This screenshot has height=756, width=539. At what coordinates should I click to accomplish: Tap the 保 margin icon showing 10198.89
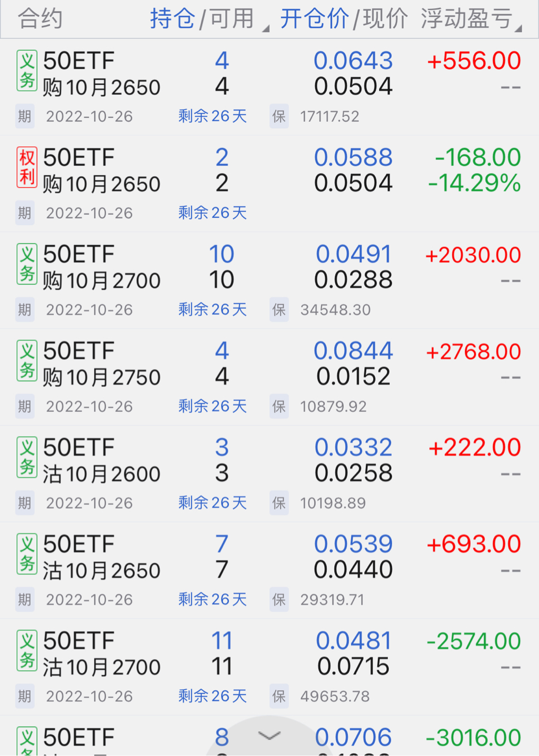(x=279, y=503)
